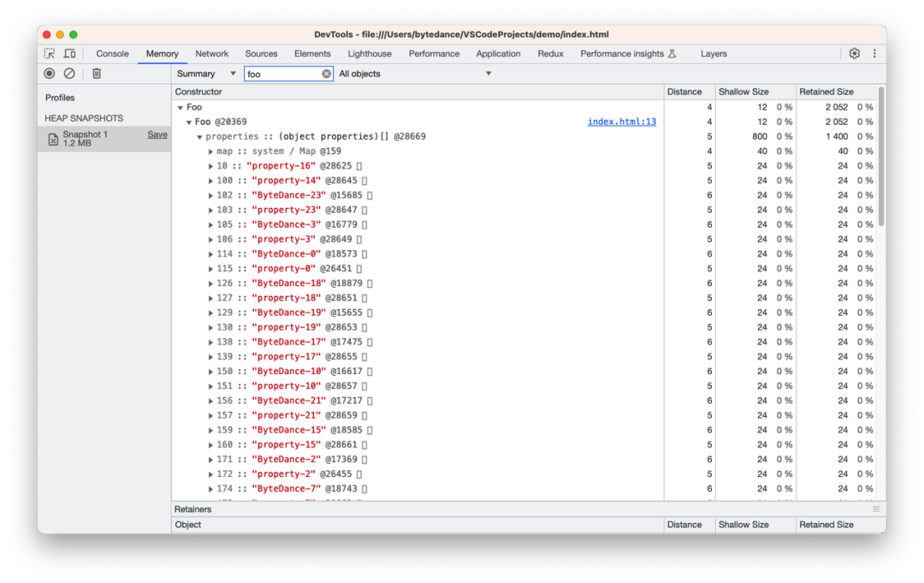Sort retainers by Object column header
The image size is (924, 583).
click(418, 525)
